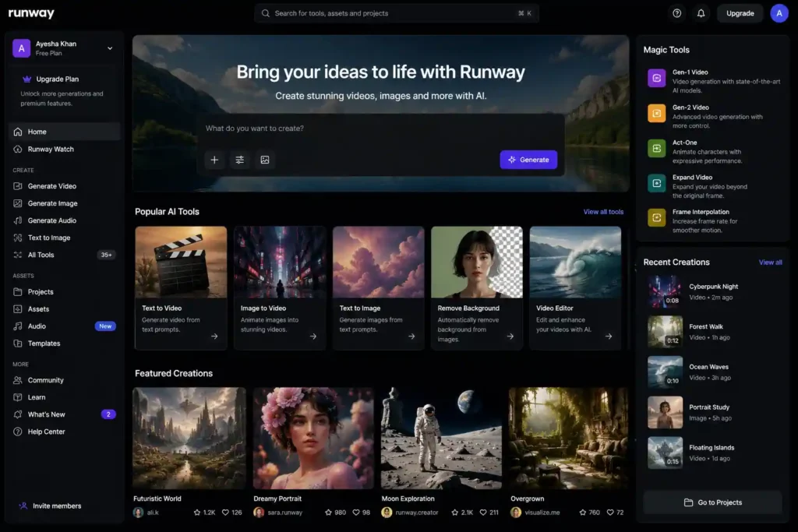
Task: Open the Cyberpunk Night recent creation thumbnail
Action: [x=665, y=292]
